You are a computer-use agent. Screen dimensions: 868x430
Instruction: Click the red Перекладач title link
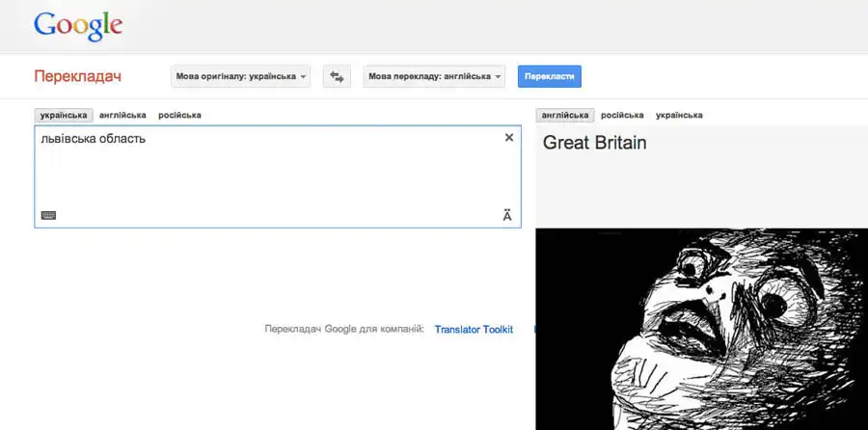click(x=77, y=76)
